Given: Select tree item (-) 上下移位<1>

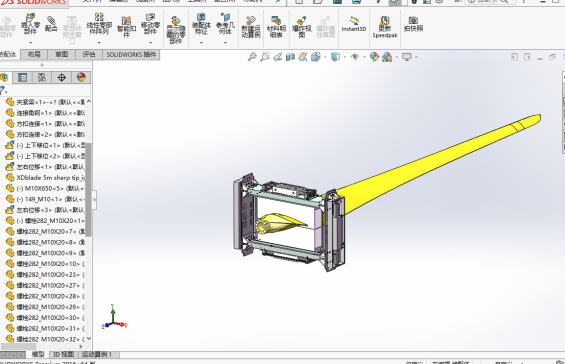Looking at the screenshot, I should click(45, 145).
